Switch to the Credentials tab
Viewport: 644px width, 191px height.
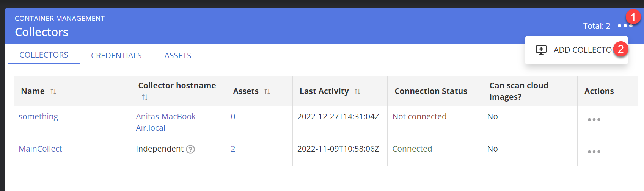point(116,56)
